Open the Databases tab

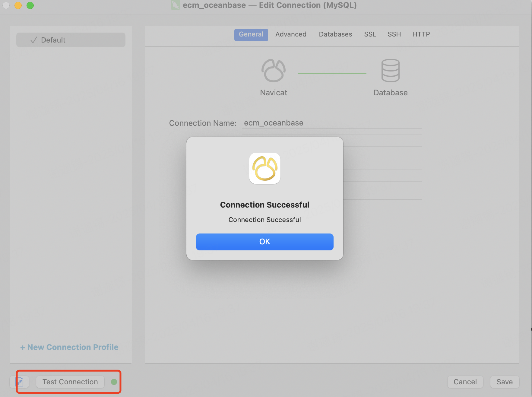click(x=335, y=34)
